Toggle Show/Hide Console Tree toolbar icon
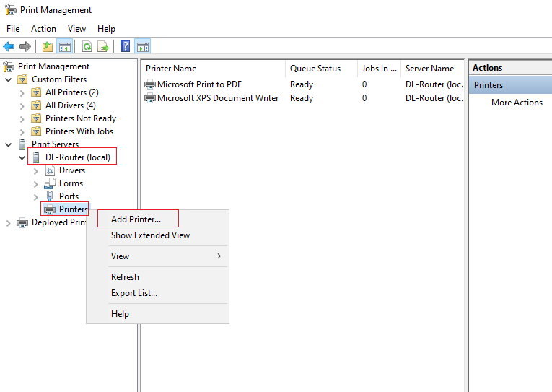The width and height of the screenshot is (552, 392). 65,46
